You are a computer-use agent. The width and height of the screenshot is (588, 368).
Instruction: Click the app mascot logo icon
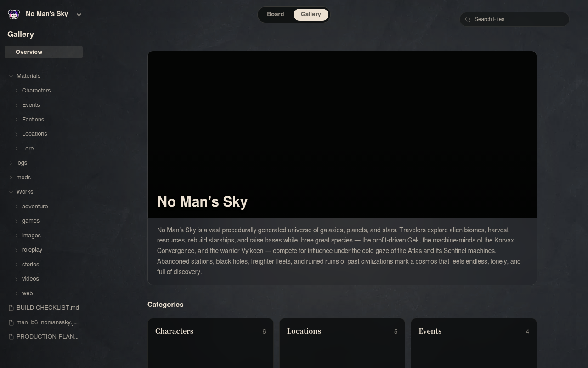click(14, 14)
